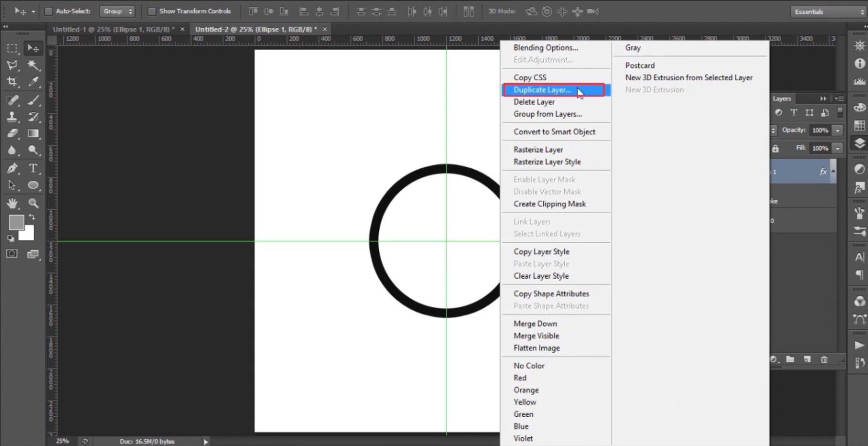Click the foreground color swatch
The width and height of the screenshot is (868, 446).
(x=16, y=222)
